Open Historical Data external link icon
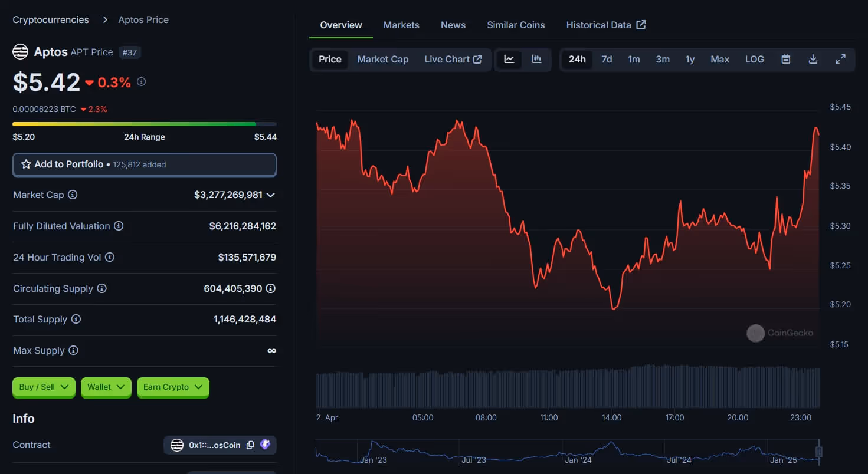868x474 pixels. click(641, 25)
